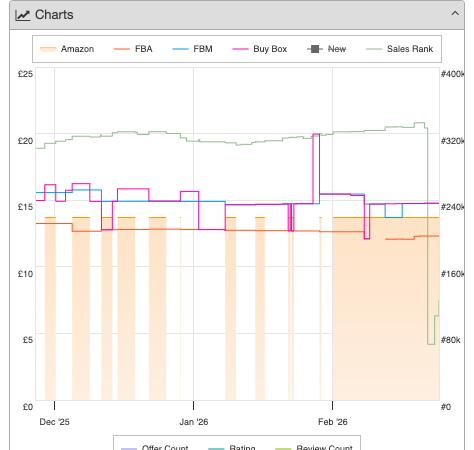This screenshot has height=450, width=474.
Task: Click the Buy Box spike near £20
Action: point(316,134)
